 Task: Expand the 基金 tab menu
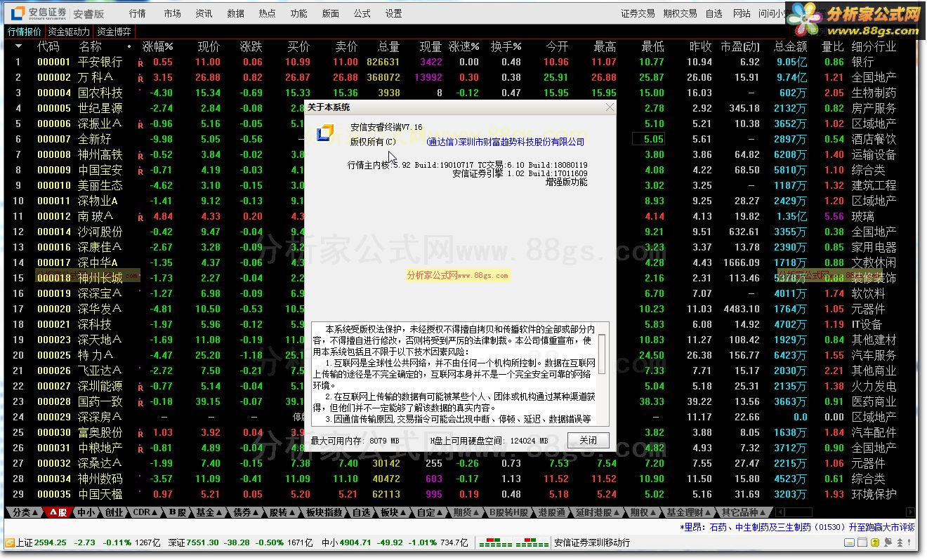[210, 512]
